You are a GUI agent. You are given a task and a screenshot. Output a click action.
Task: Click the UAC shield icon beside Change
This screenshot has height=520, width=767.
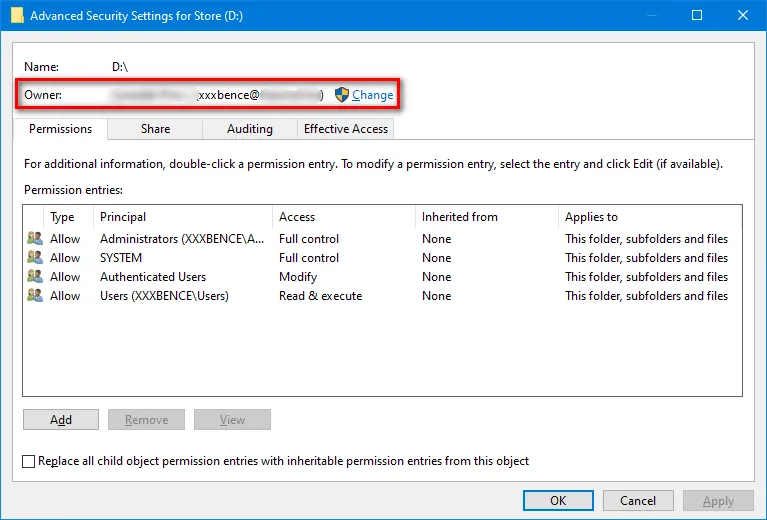pyautogui.click(x=342, y=94)
